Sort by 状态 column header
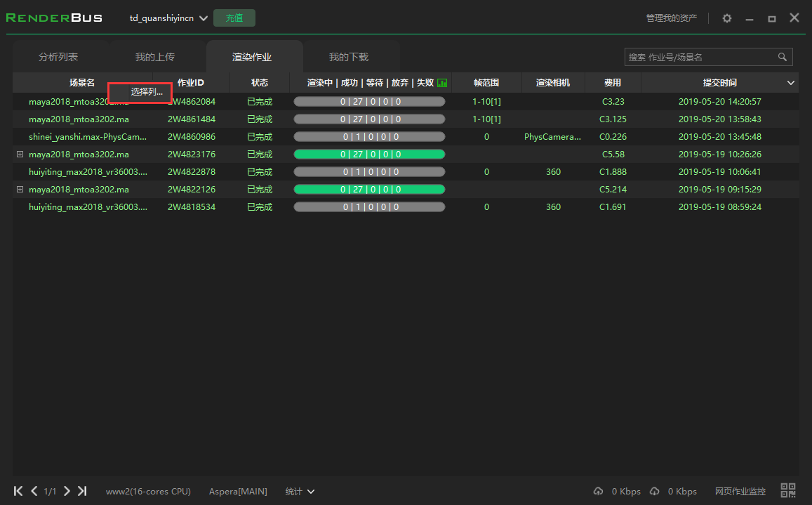 (x=260, y=83)
